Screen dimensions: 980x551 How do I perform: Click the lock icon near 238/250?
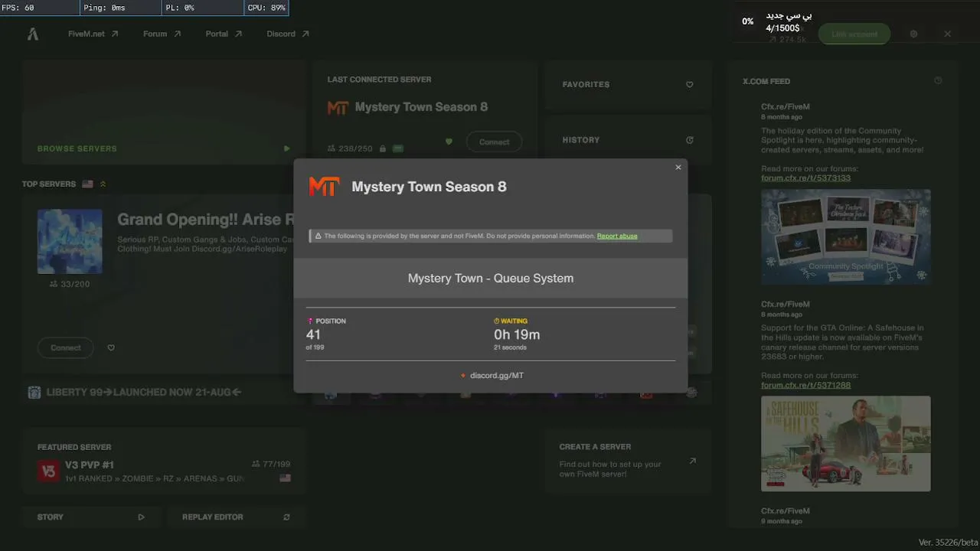(383, 148)
